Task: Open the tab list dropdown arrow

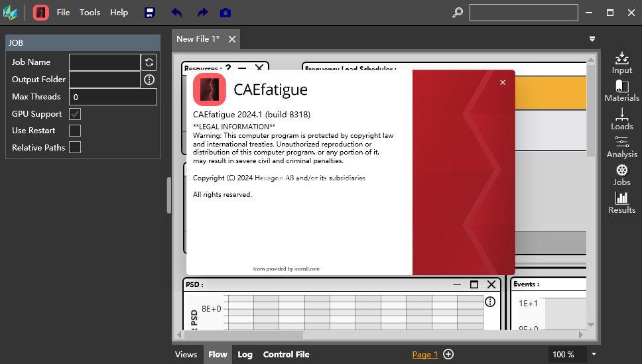Action: tap(592, 39)
